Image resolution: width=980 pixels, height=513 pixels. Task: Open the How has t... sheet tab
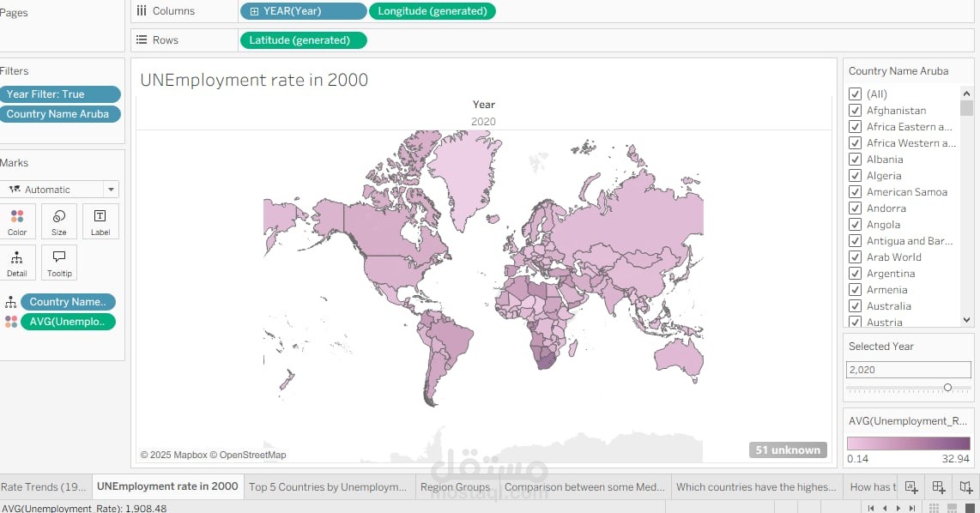(x=873, y=486)
